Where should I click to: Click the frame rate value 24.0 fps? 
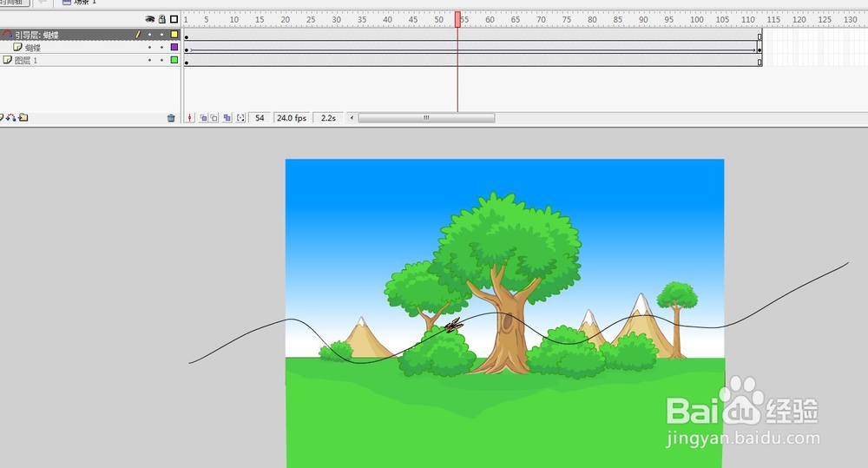click(292, 118)
